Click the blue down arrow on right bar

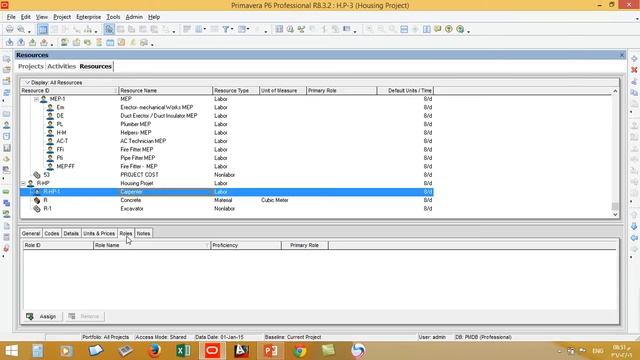pyautogui.click(x=634, y=226)
